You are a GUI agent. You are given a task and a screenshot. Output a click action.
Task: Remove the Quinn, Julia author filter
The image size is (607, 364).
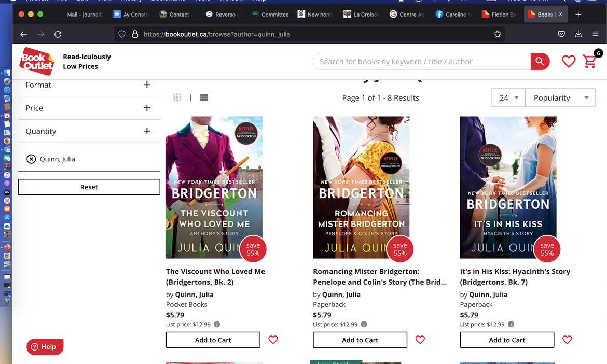click(31, 159)
